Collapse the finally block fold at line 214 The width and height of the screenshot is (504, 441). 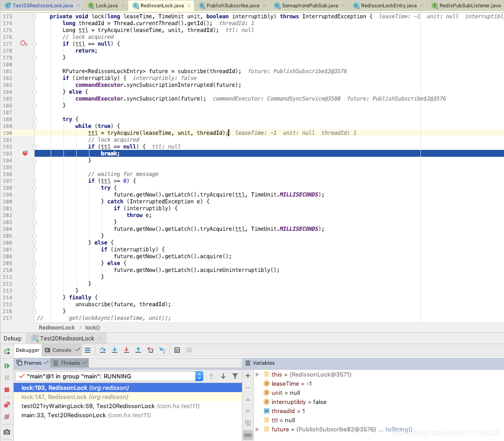(34, 298)
